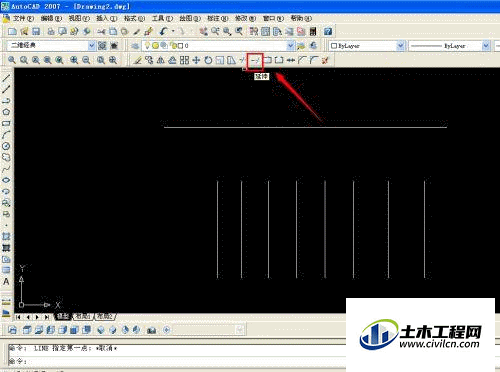Select the Chamfer tool
This screenshot has width=500, height=372.
[x=302, y=60]
